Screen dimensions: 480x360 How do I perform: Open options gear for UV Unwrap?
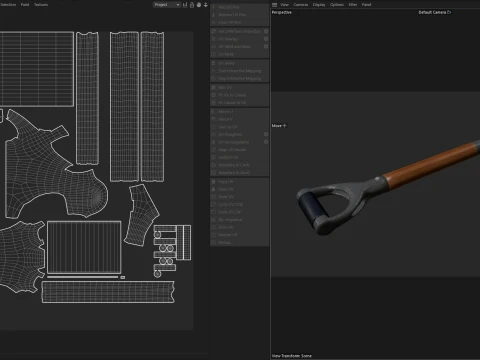pos(266,39)
